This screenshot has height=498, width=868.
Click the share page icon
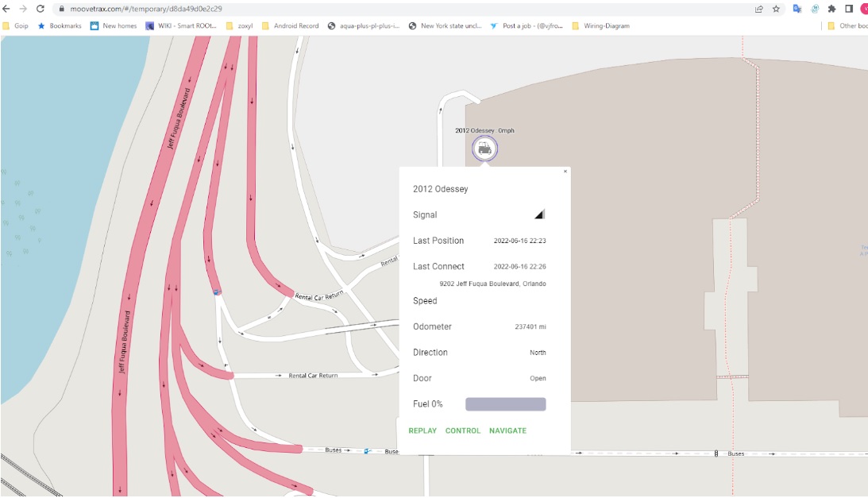coord(759,9)
